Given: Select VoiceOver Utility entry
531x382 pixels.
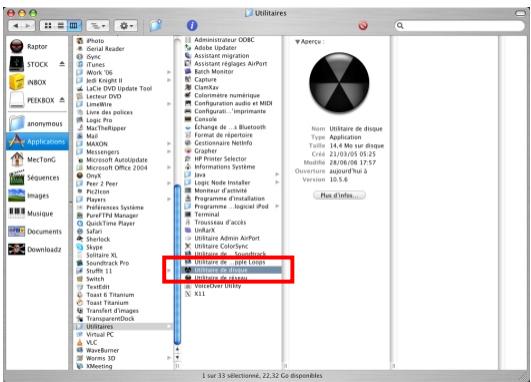Looking at the screenshot, I should click(x=217, y=286).
